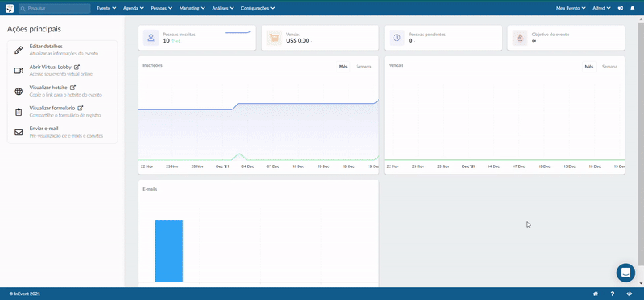Open Visualizar formulário link
This screenshot has height=300, width=644.
pyautogui.click(x=52, y=108)
